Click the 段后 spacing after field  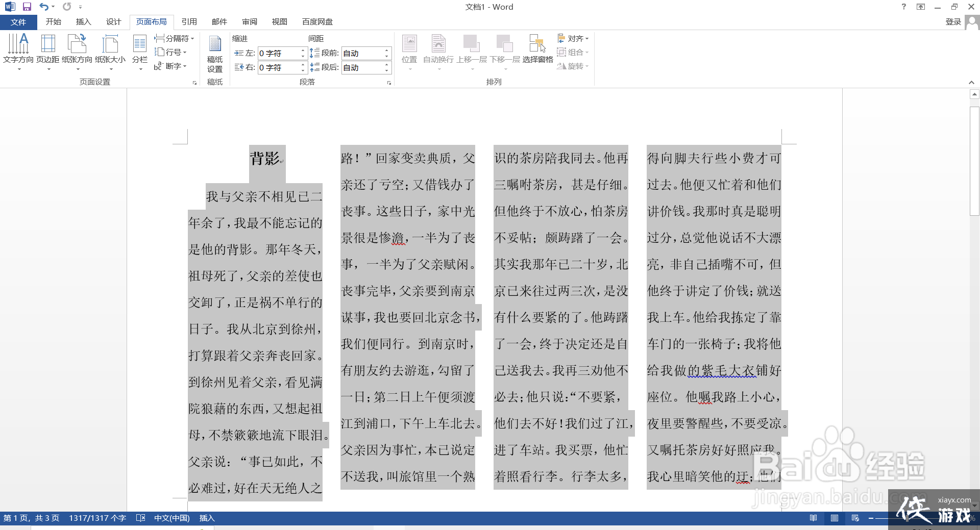[x=362, y=67]
